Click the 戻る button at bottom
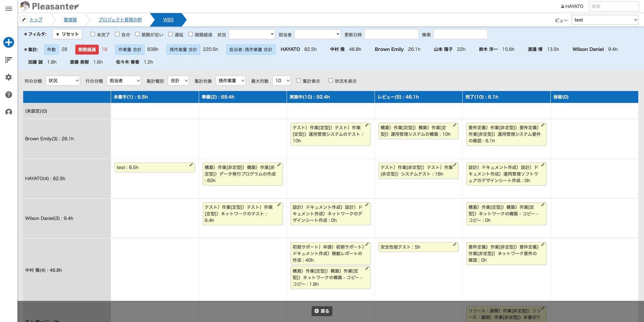Screen dimensions: 644x322 (322, 311)
